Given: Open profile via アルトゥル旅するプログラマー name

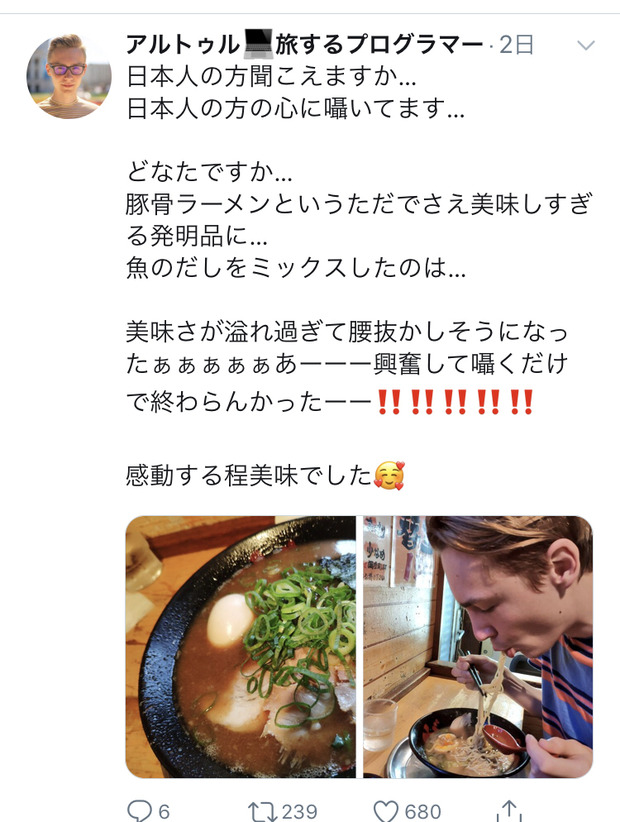Looking at the screenshot, I should pos(304,45).
